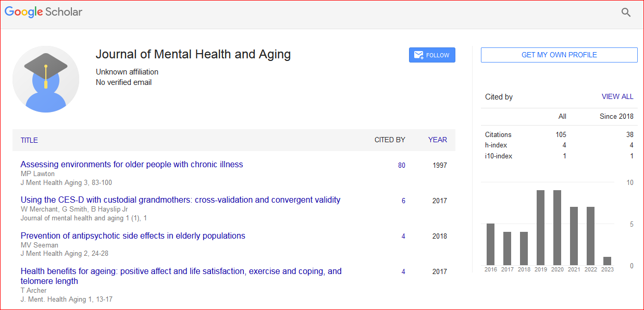Click the Title column header

[x=29, y=140]
